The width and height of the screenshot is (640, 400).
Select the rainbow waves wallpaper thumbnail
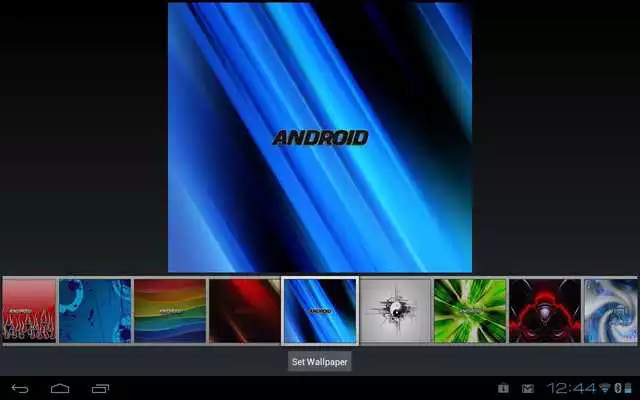pos(170,311)
